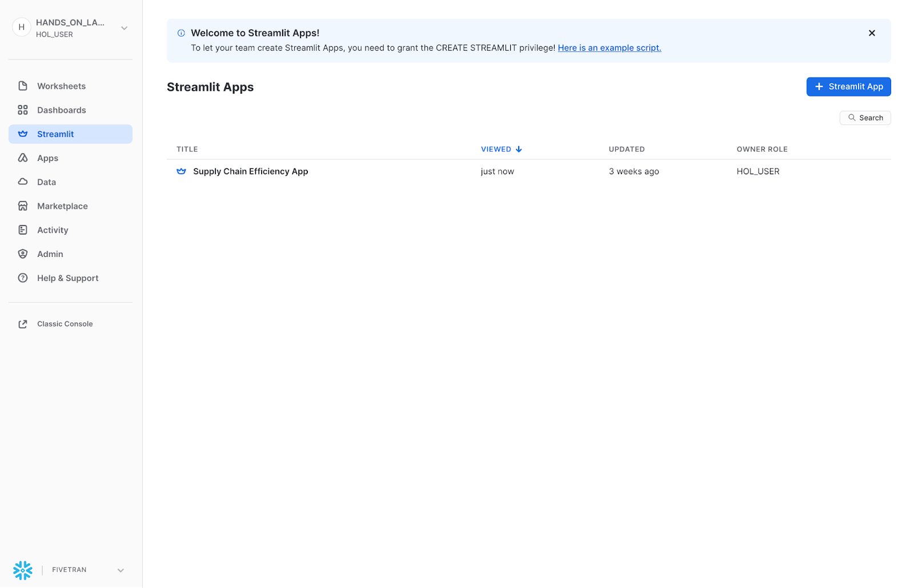Image resolution: width=914 pixels, height=588 pixels.
Task: Click the Dashboards grid icon
Action: coord(23,110)
